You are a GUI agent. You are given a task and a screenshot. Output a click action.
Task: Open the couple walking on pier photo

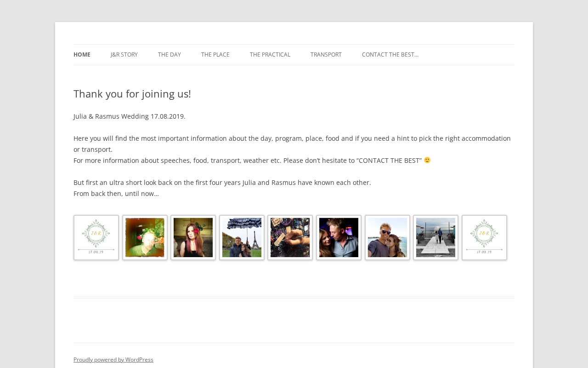click(x=435, y=237)
